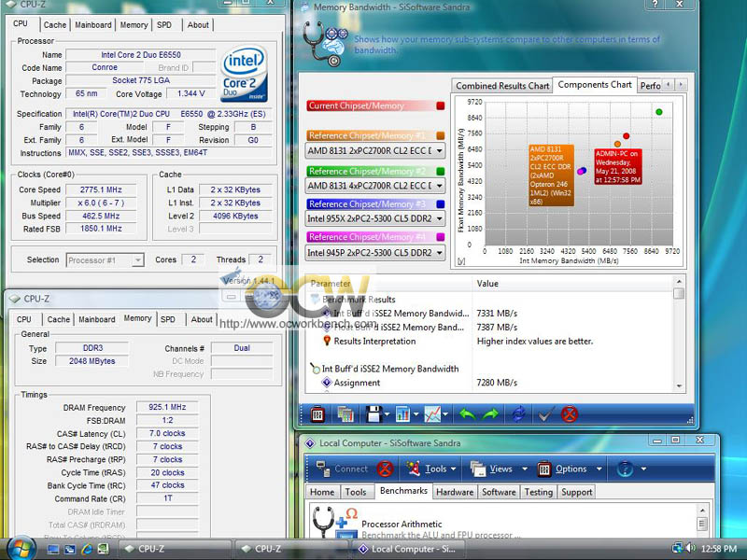This screenshot has height=560, width=747.
Task: Open options icon in Memory Bandwidth toolbar
Action: pos(317,414)
